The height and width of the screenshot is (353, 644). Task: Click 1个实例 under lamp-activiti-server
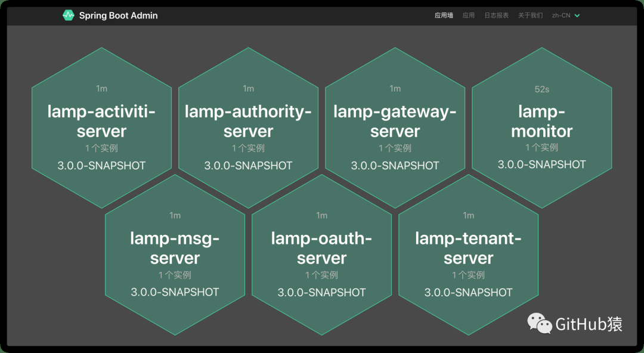pos(101,148)
